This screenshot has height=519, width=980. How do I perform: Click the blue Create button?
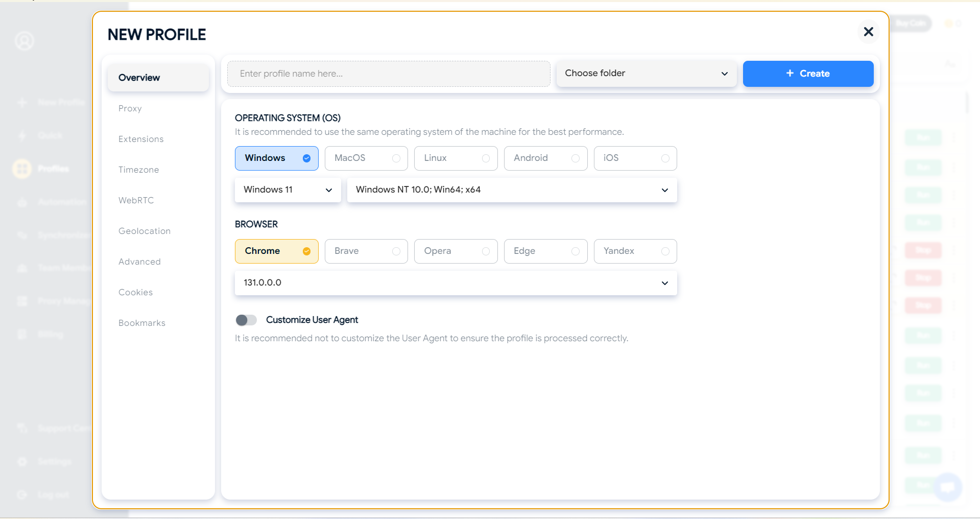click(808, 74)
